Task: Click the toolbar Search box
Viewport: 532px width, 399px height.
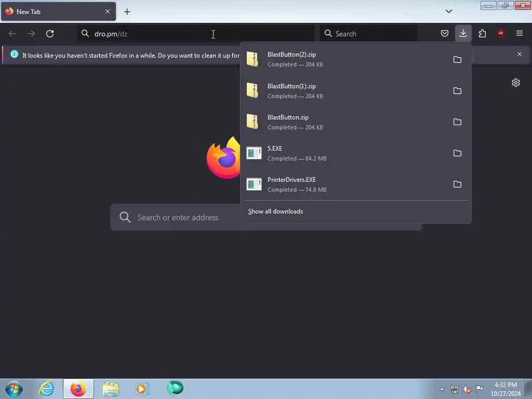Action: coord(368,34)
